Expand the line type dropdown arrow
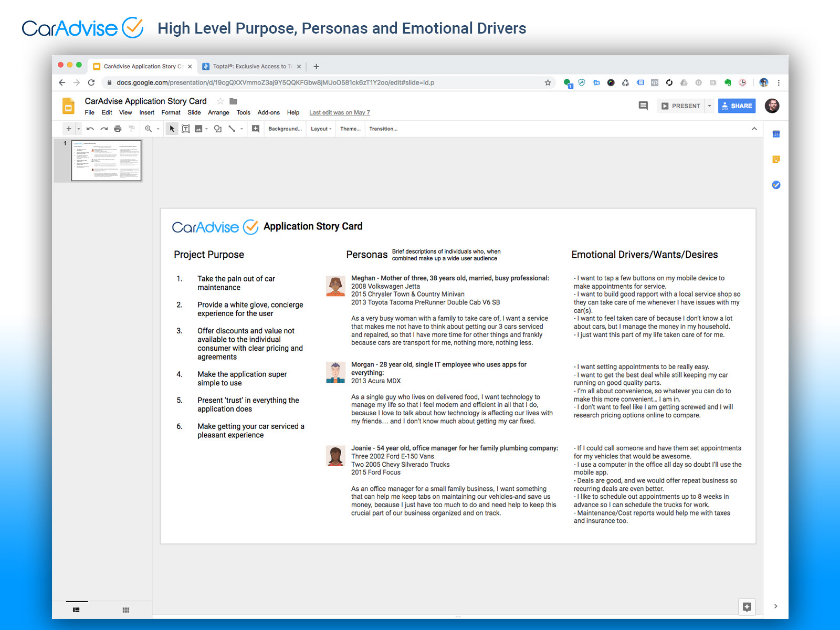Viewport: 840px width, 630px height. (241, 129)
